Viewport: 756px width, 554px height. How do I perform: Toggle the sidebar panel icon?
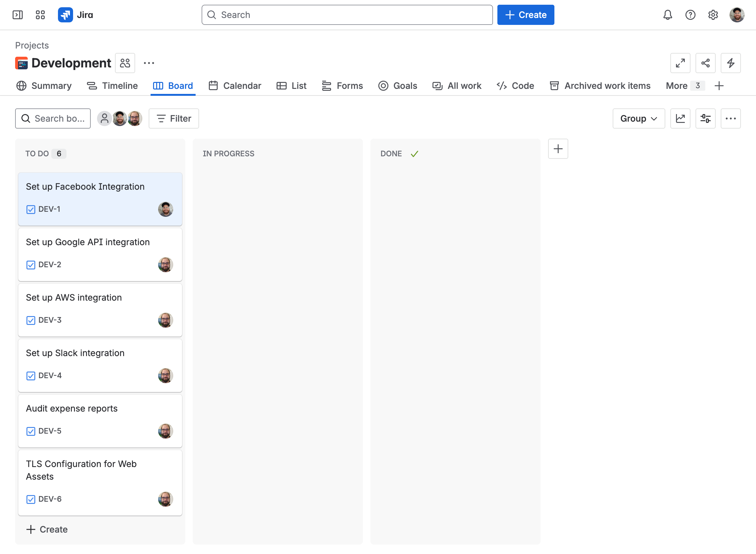point(17,15)
